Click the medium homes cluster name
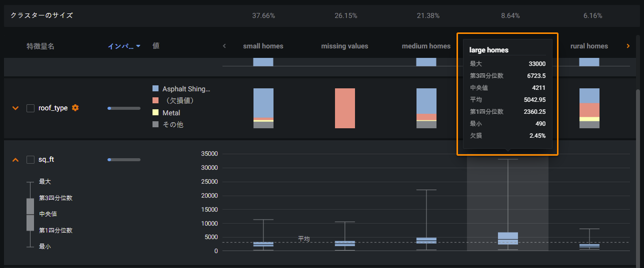 click(x=426, y=46)
